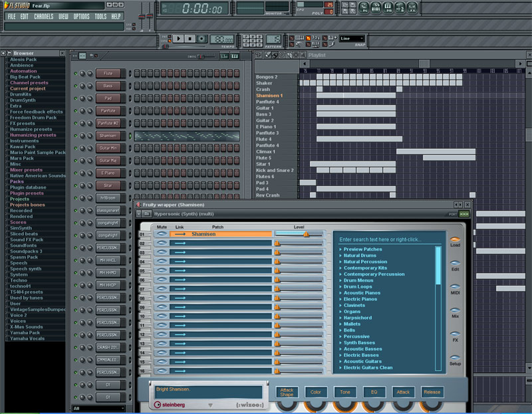Click the Browser panel header icon
The height and width of the screenshot is (414, 532).
point(9,53)
